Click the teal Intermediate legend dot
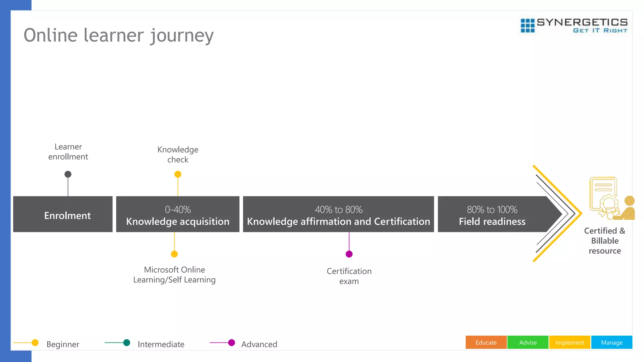 click(x=127, y=343)
